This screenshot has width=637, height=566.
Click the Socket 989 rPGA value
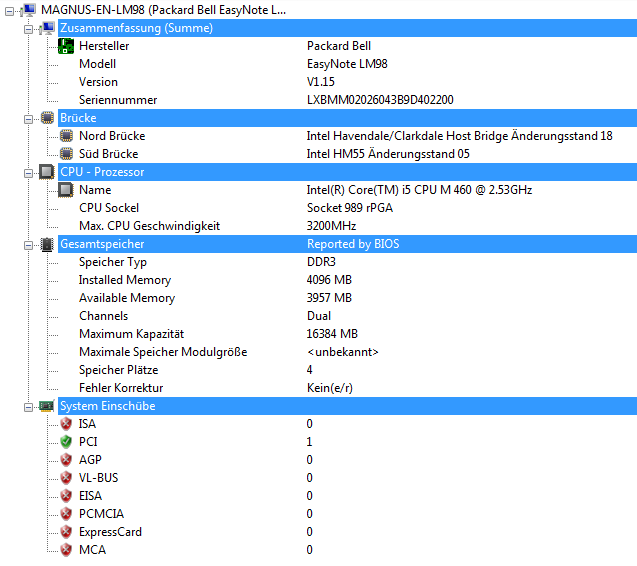point(350,208)
